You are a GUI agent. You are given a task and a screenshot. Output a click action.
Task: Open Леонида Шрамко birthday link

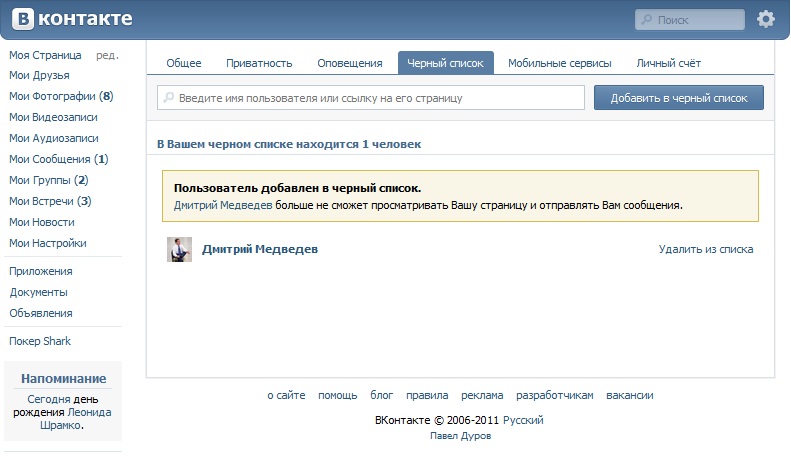(75, 419)
